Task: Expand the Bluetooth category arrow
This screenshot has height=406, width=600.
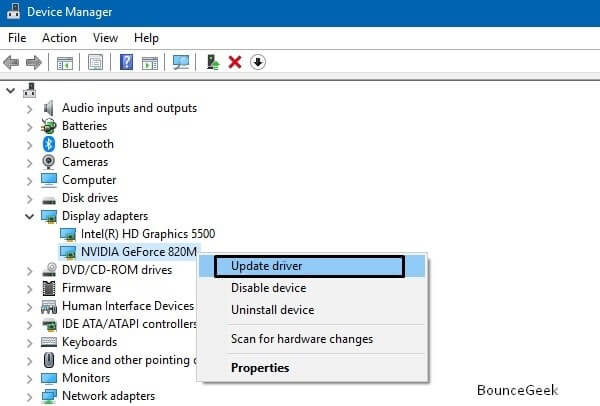Action: [29, 145]
